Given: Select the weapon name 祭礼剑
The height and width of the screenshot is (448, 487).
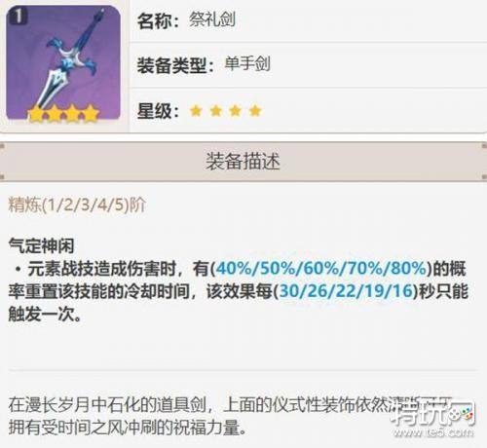Looking at the screenshot, I should [x=212, y=19].
